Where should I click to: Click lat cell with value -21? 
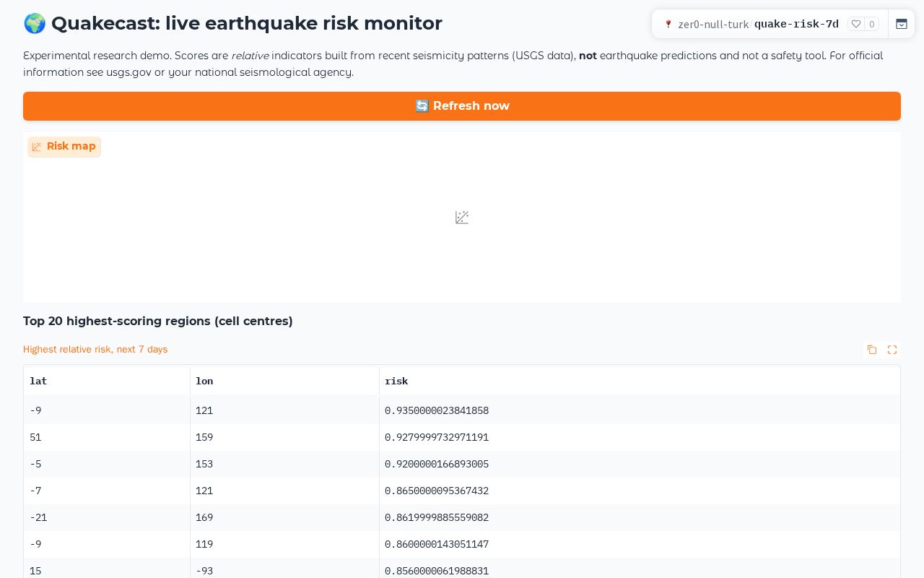coord(107,517)
